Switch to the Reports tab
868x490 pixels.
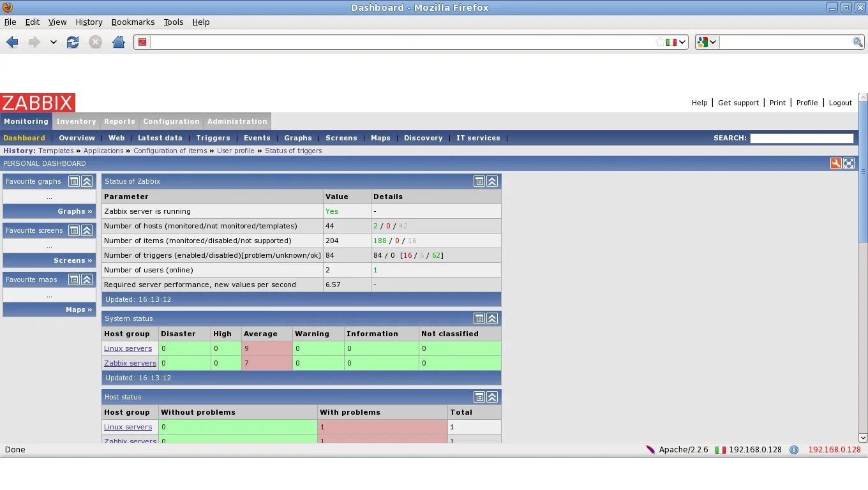119,121
